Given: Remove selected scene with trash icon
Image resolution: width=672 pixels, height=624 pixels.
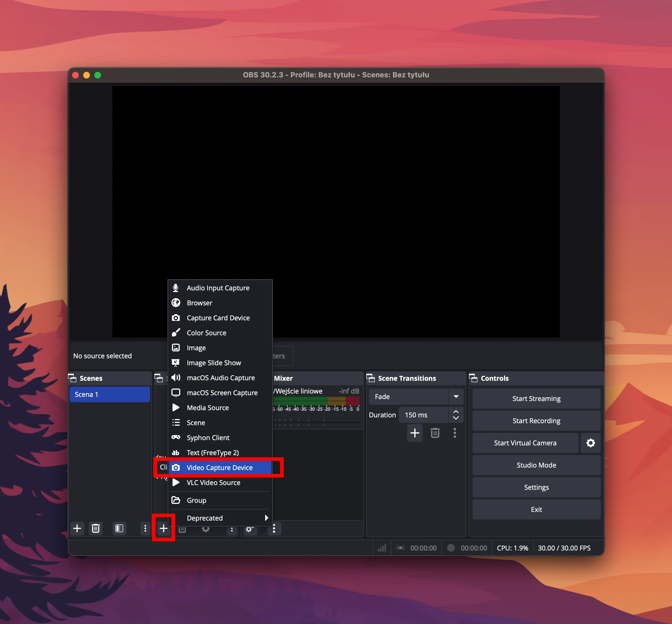Looking at the screenshot, I should 96,528.
